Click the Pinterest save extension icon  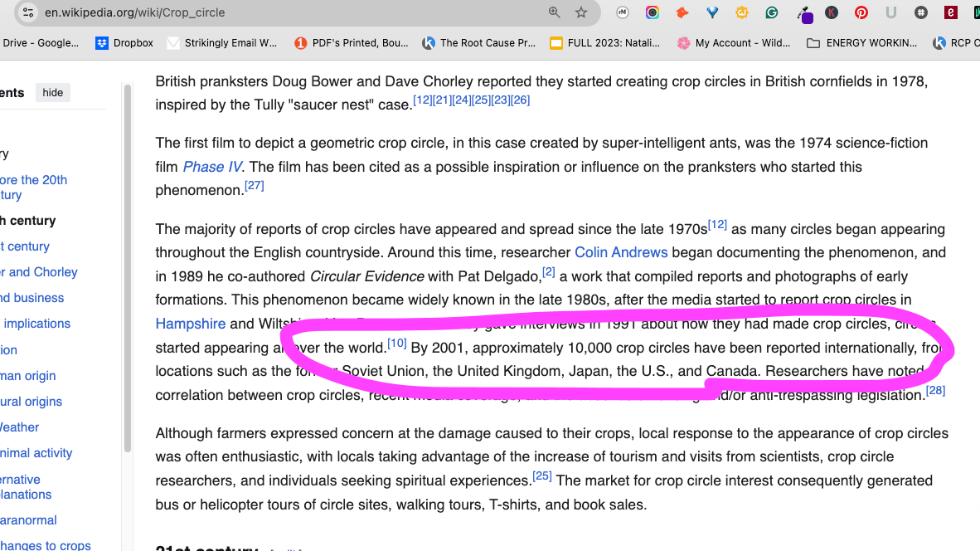(x=861, y=12)
